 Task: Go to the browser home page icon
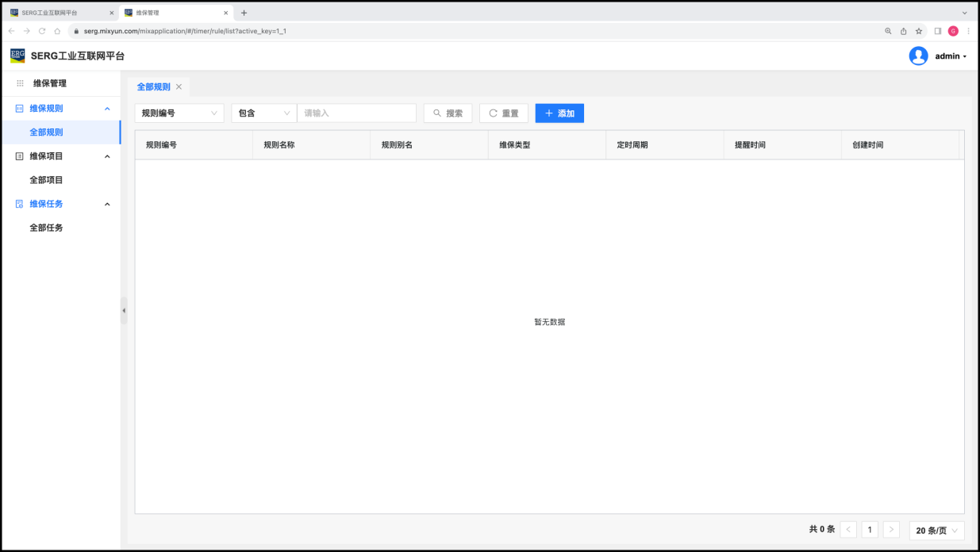(x=57, y=31)
